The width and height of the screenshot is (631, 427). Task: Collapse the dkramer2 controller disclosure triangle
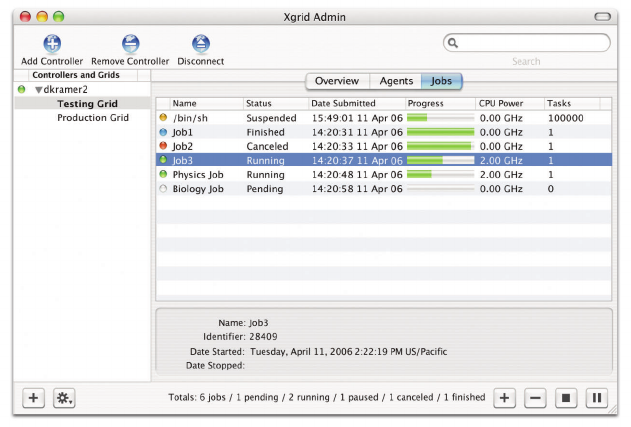[x=38, y=89]
